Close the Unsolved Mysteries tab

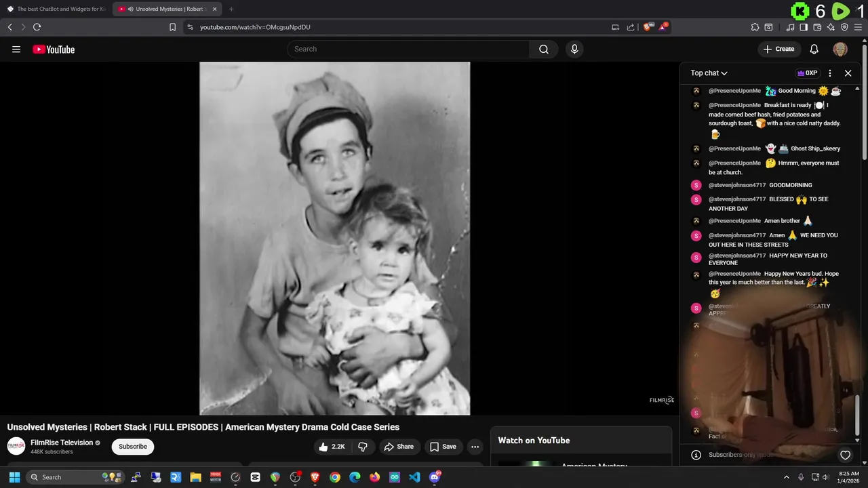coord(215,9)
